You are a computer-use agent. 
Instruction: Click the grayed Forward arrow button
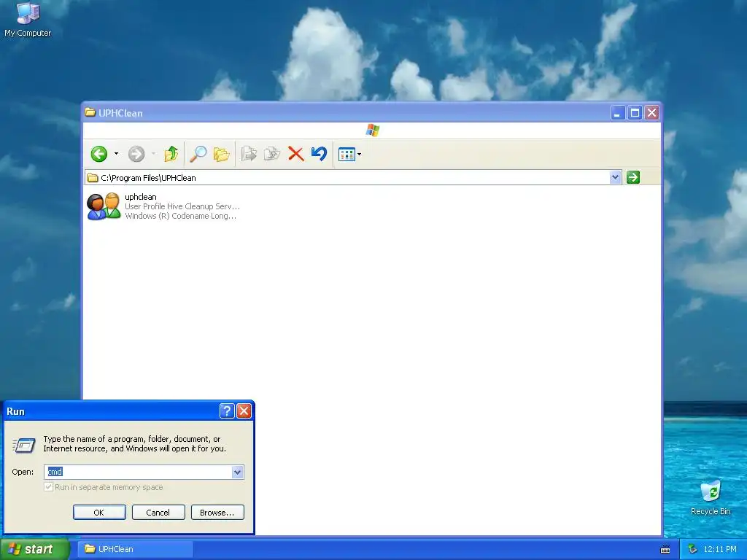point(136,154)
